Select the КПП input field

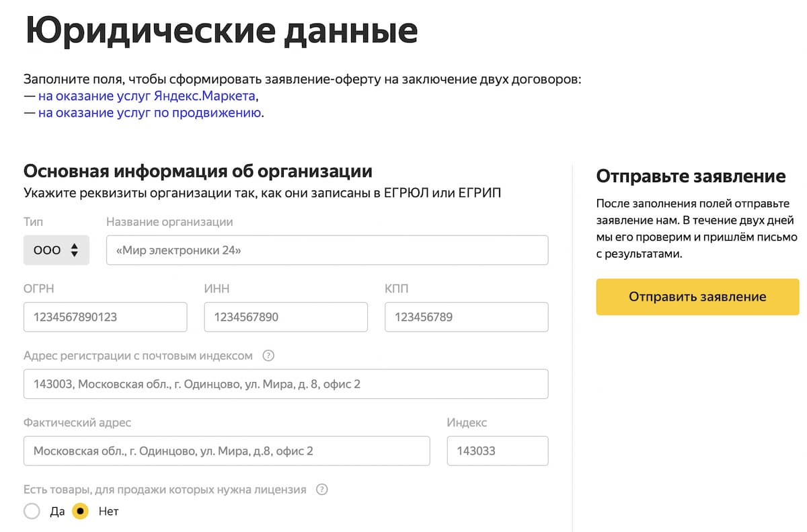tap(466, 316)
